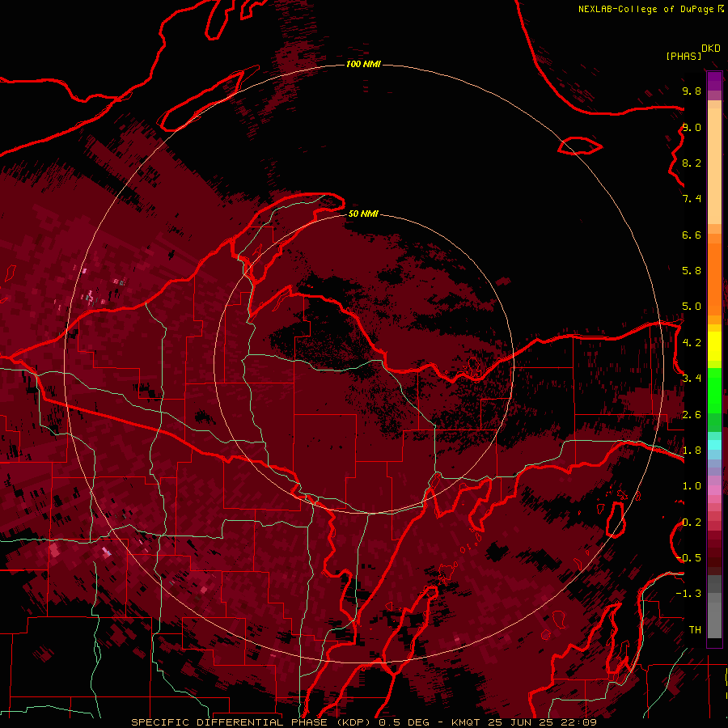Click the DKD legend header

(x=711, y=48)
